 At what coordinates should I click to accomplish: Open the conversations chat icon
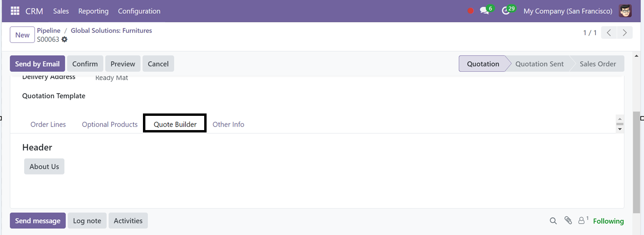coord(484,11)
